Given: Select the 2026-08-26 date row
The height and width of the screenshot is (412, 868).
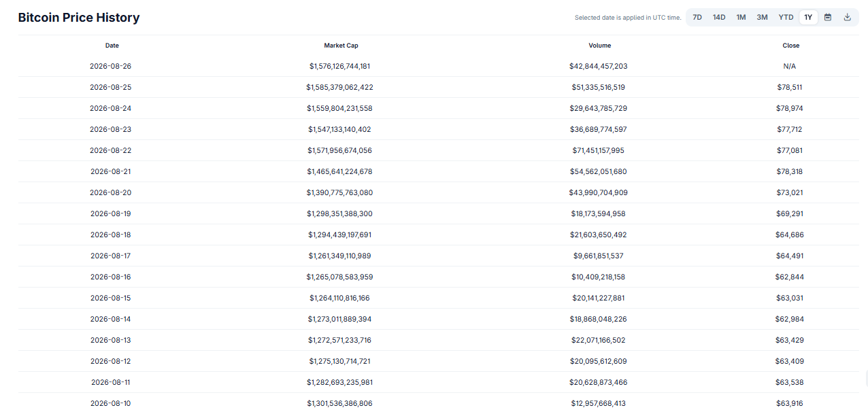Looking at the screenshot, I should pyautogui.click(x=439, y=66).
